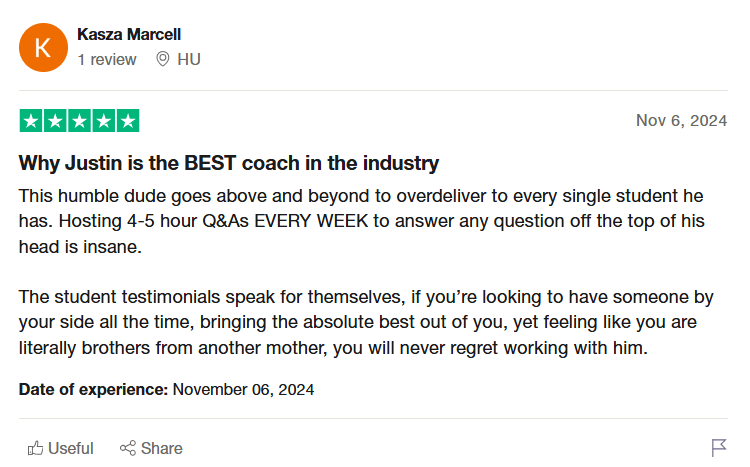Click the Nov 6, 2024 review date
The image size is (750, 467).
681,121
